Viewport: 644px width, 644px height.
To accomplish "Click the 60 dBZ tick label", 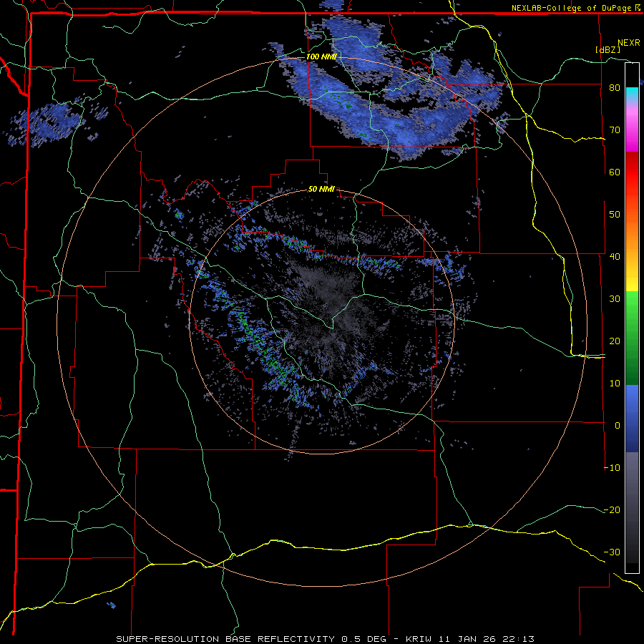I will (x=615, y=172).
